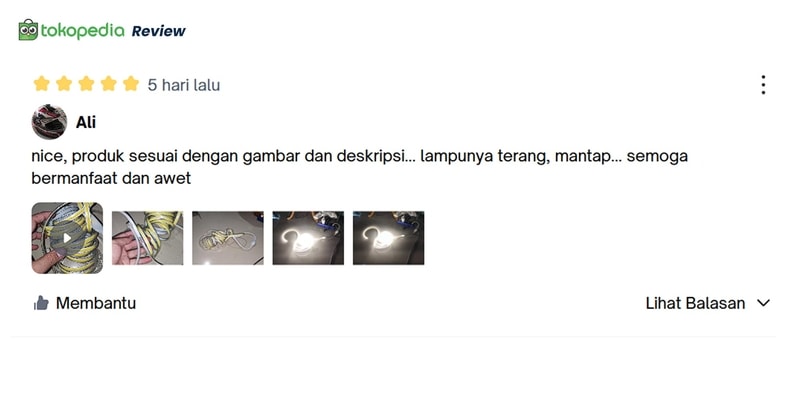The width and height of the screenshot is (800, 400).
Task: Click the third rating star
Action: [86, 84]
